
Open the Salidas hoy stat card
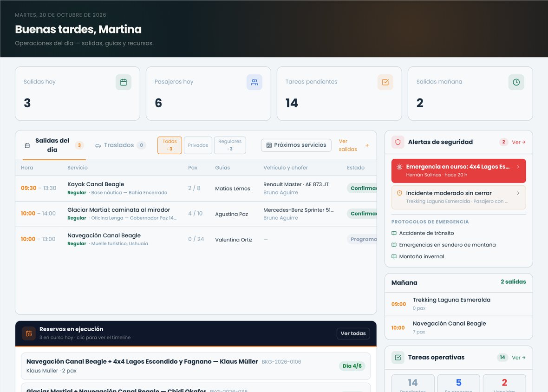click(78, 94)
